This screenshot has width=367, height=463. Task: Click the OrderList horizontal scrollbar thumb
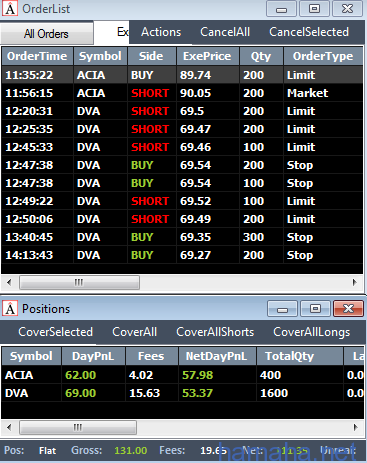79,283
